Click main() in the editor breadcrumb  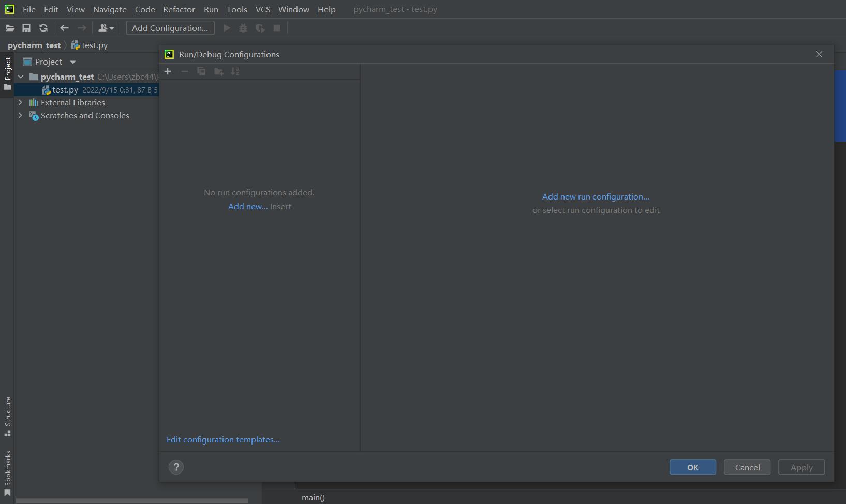(313, 497)
